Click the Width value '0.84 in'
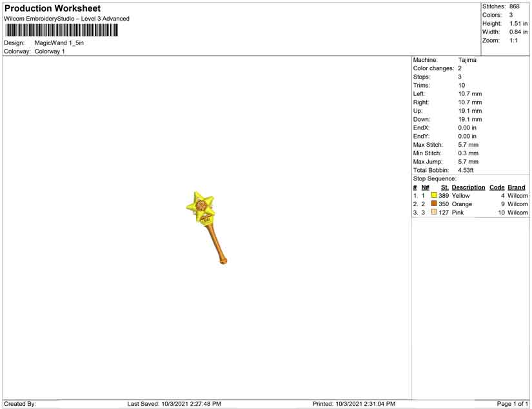This screenshot has height=409, width=532. coord(518,32)
